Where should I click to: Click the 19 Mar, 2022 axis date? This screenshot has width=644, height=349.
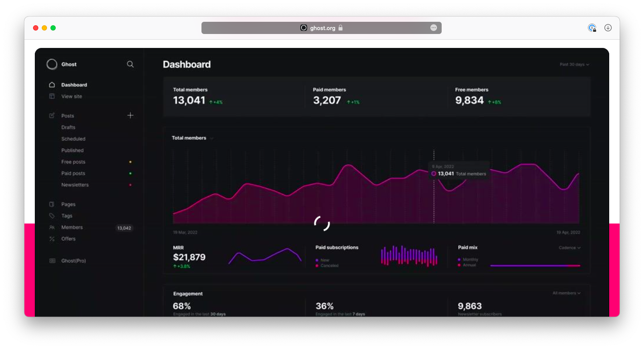185,233
